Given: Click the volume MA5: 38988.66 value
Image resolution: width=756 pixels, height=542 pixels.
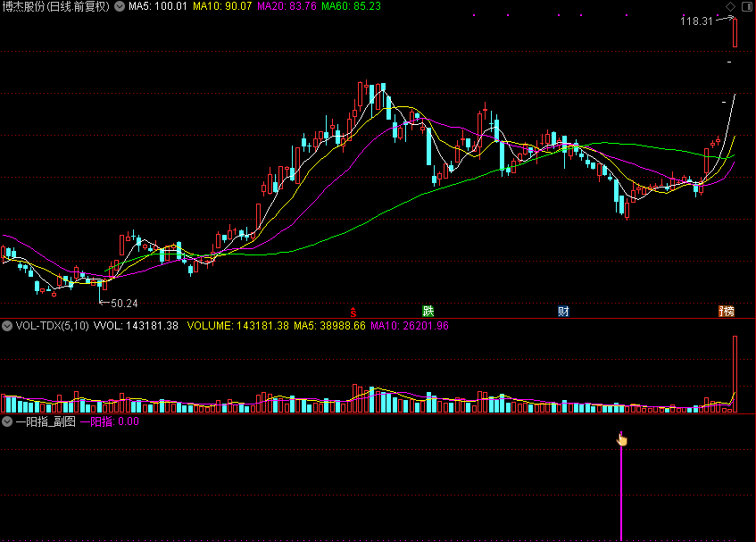Looking at the screenshot, I should tap(329, 326).
